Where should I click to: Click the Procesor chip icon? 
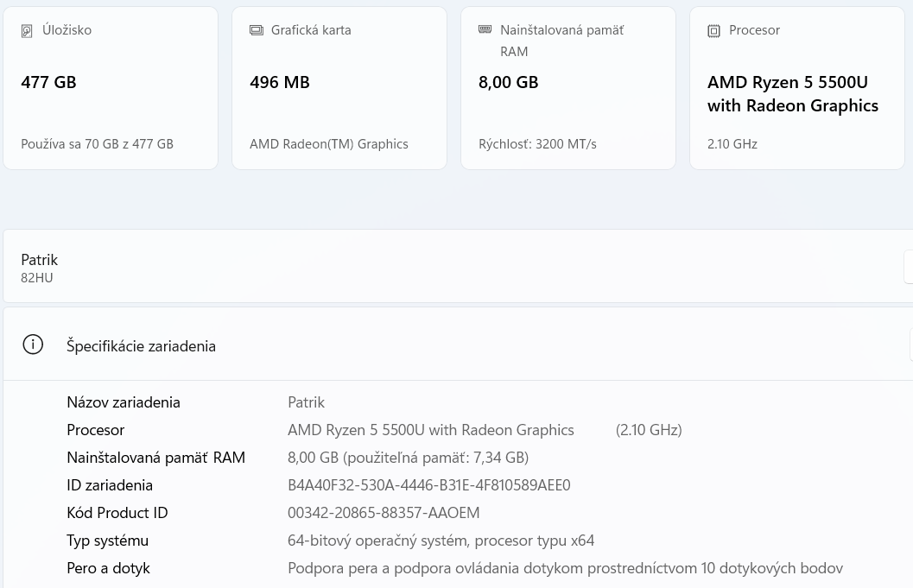pyautogui.click(x=713, y=30)
